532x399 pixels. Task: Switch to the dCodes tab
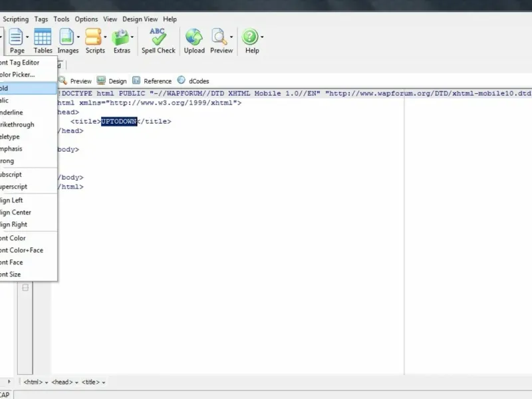(x=193, y=81)
